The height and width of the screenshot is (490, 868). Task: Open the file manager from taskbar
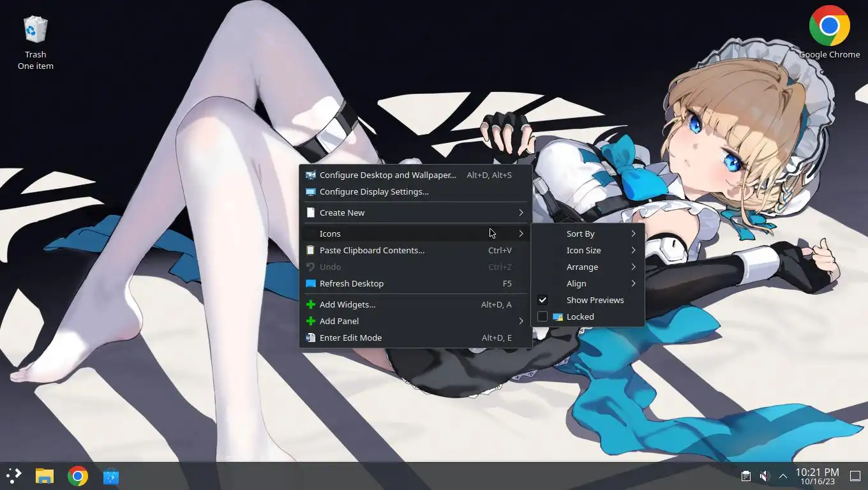45,476
